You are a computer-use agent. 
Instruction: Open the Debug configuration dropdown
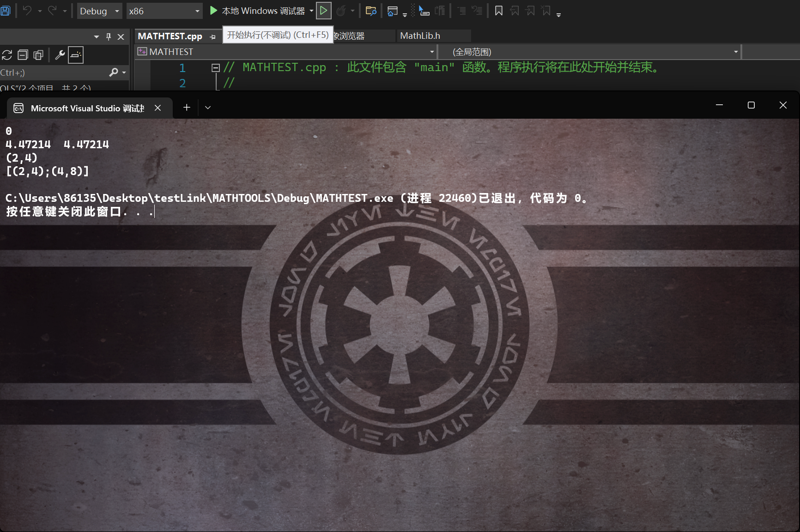click(x=99, y=11)
